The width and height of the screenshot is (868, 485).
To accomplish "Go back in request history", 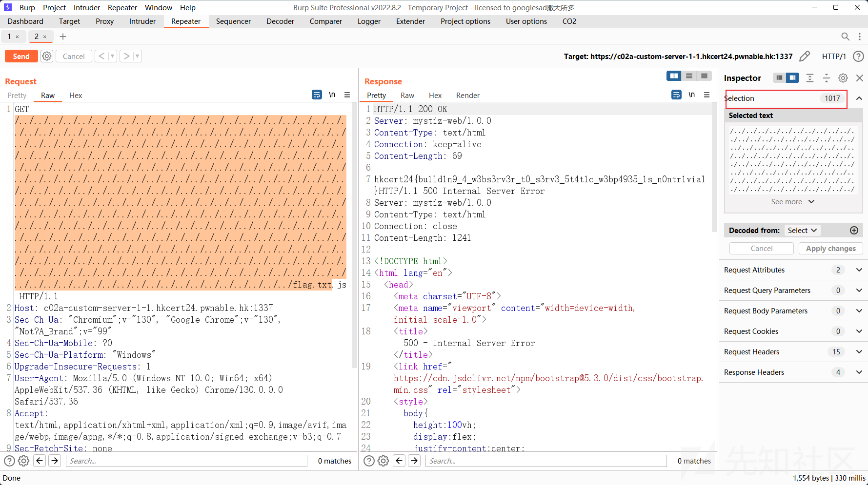I will pyautogui.click(x=101, y=56).
